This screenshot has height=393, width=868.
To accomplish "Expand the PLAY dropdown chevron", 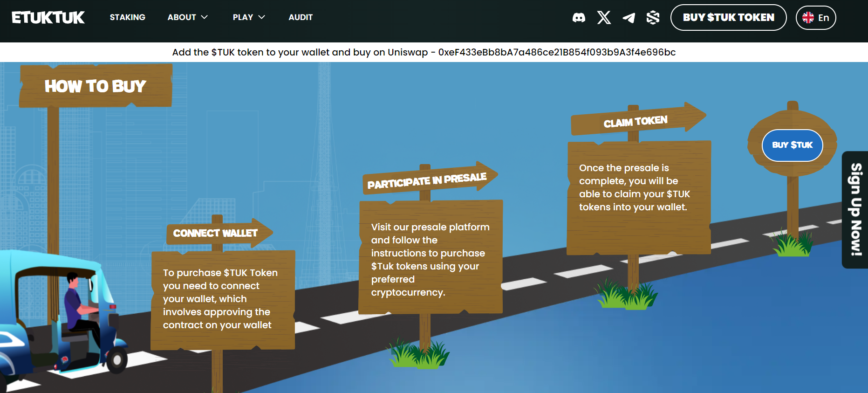I will [x=261, y=17].
